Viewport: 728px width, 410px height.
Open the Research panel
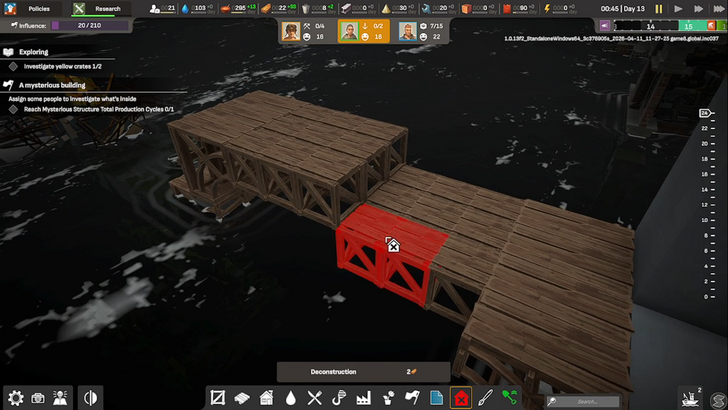100,8
